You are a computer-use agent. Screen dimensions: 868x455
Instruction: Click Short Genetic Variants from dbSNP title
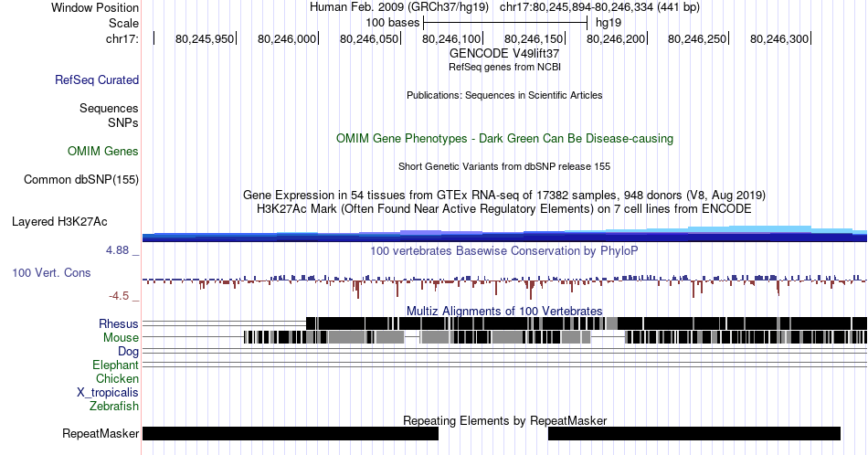[x=504, y=166]
